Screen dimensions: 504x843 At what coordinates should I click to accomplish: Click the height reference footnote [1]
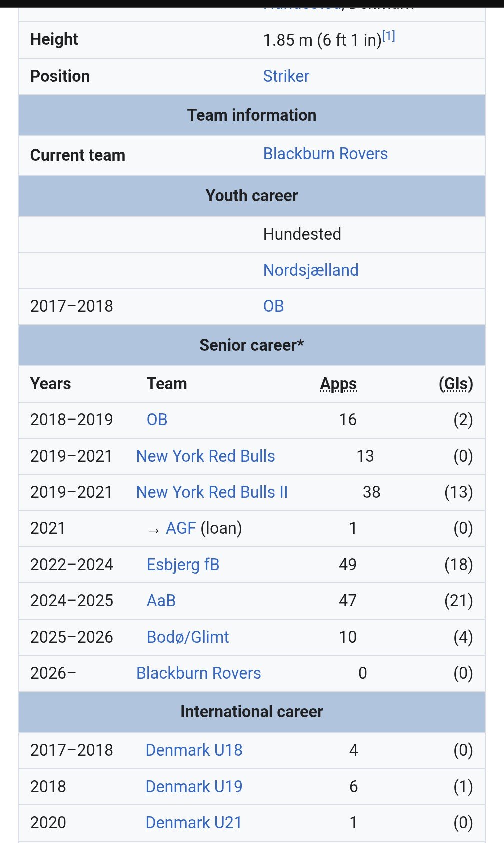(x=389, y=36)
